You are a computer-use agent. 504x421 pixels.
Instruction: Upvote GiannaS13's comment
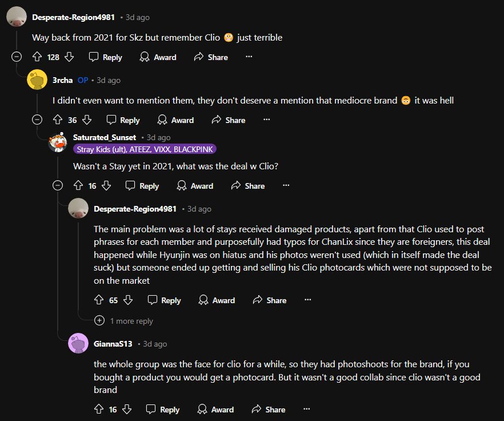98,410
